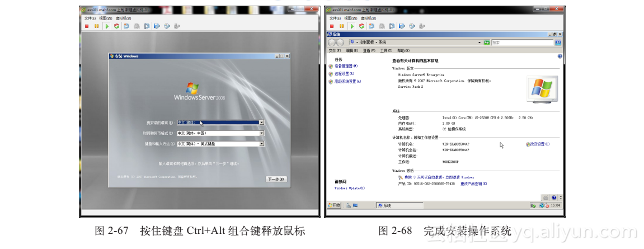Viewport: 644px width, 249px height.
Task: Open 设备管理器 link in tasks pane
Action: [346, 65]
